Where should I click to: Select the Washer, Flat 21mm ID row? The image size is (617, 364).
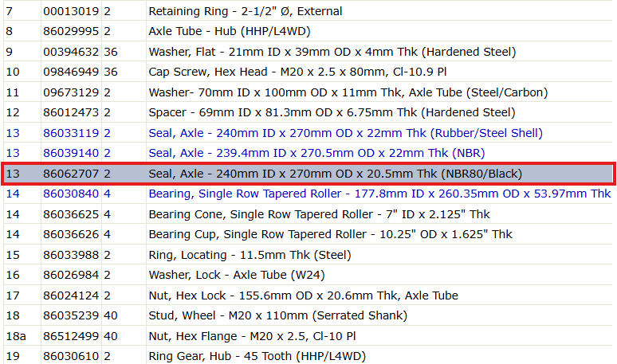tap(308, 52)
